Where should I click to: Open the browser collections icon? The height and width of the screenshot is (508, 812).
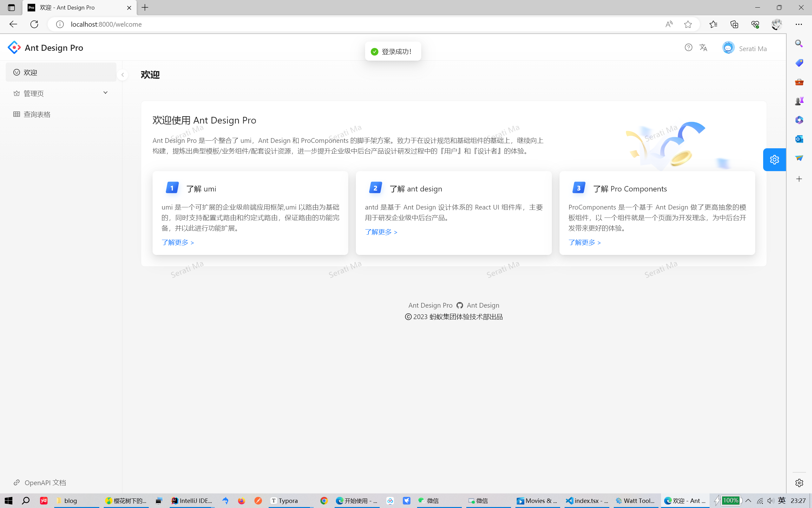734,24
